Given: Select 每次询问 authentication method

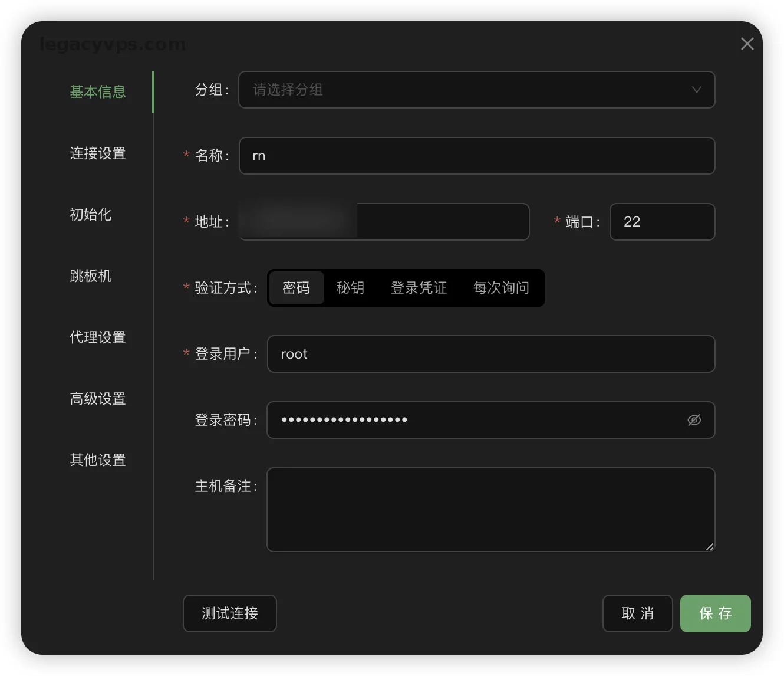Looking at the screenshot, I should 501,288.
